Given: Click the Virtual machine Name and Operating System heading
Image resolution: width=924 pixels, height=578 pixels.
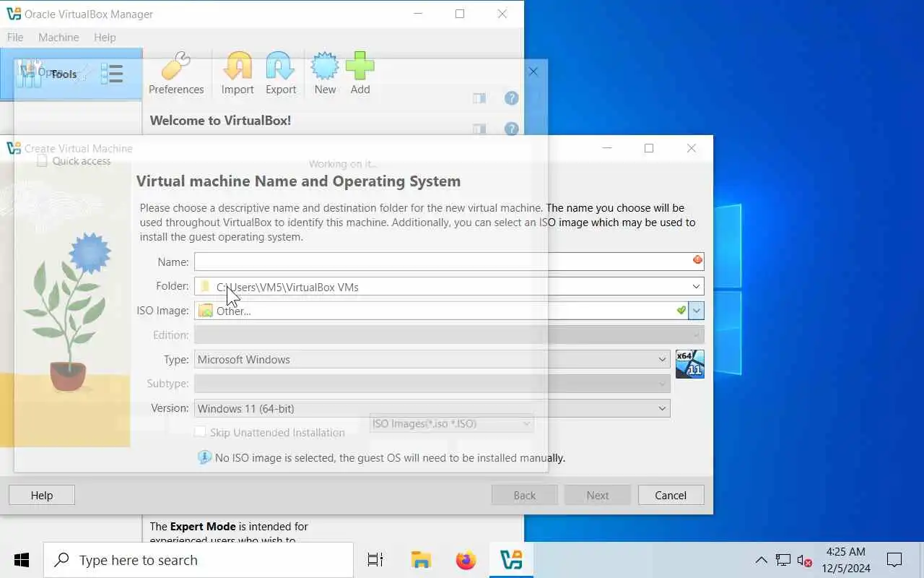Looking at the screenshot, I should click(298, 181).
